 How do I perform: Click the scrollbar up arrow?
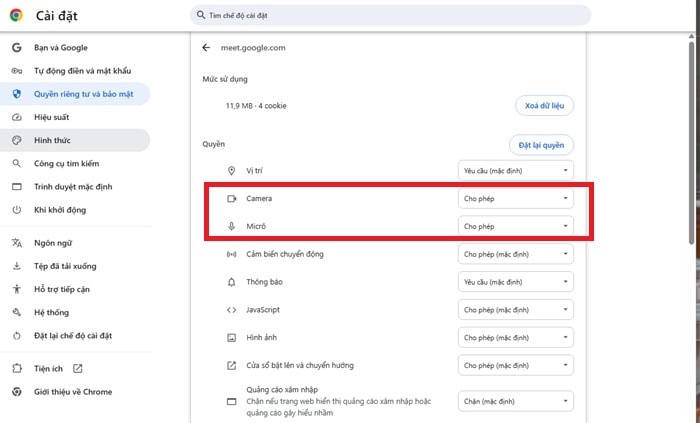(692, 37)
